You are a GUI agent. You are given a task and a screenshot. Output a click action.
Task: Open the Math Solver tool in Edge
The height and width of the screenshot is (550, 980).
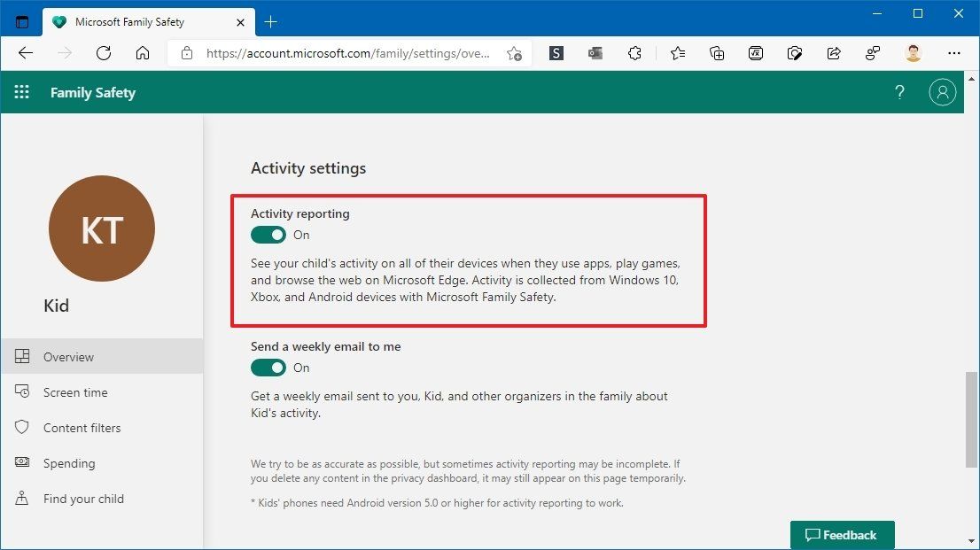[755, 53]
